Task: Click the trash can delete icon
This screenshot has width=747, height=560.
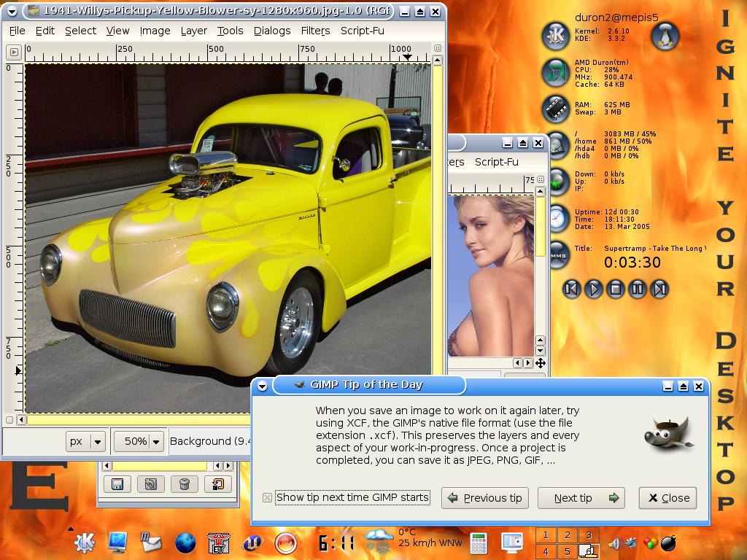Action: tap(184, 483)
